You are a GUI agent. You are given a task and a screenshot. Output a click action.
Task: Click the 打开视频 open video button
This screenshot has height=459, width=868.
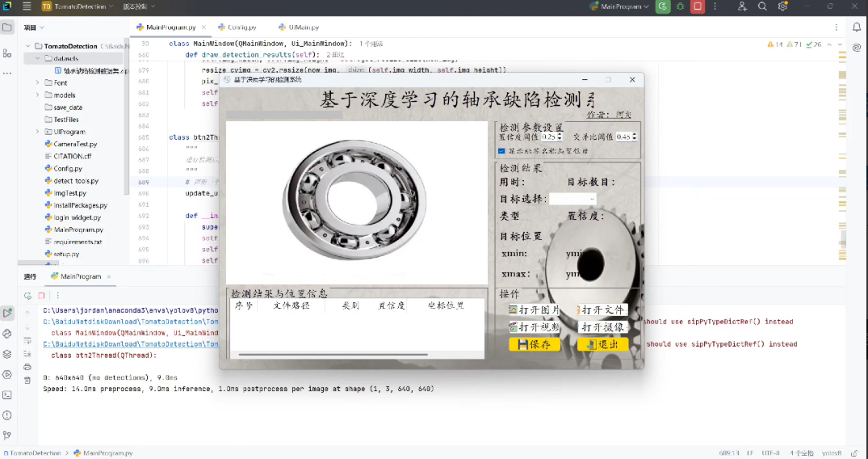click(x=535, y=327)
